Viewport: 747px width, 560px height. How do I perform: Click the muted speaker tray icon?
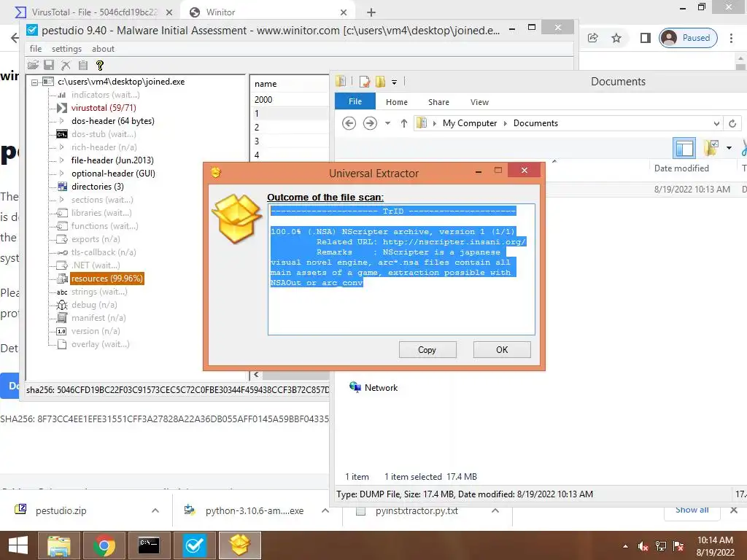643,545
